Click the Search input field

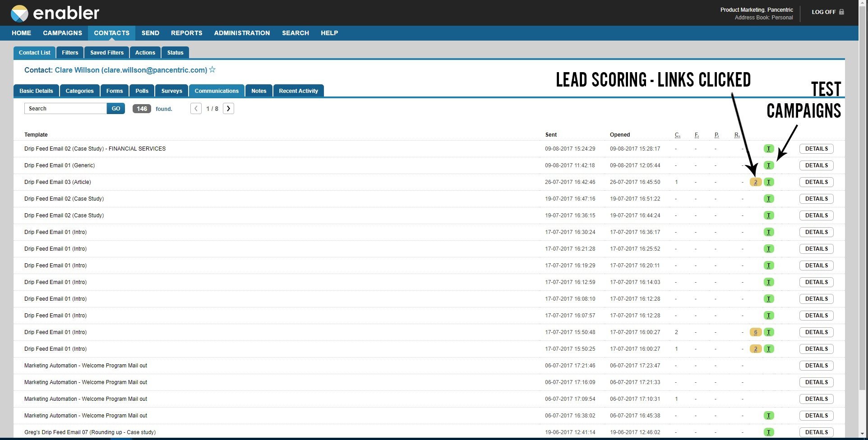65,109
